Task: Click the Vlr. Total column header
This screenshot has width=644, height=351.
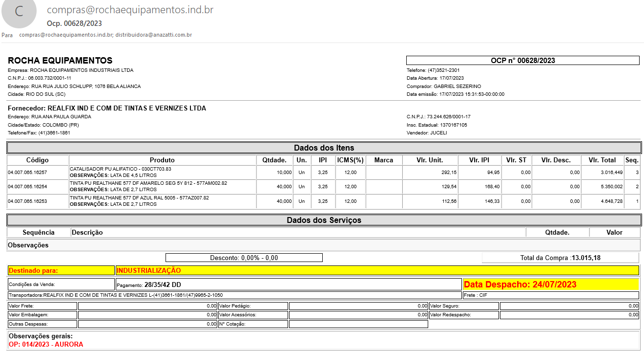Action: tap(602, 160)
